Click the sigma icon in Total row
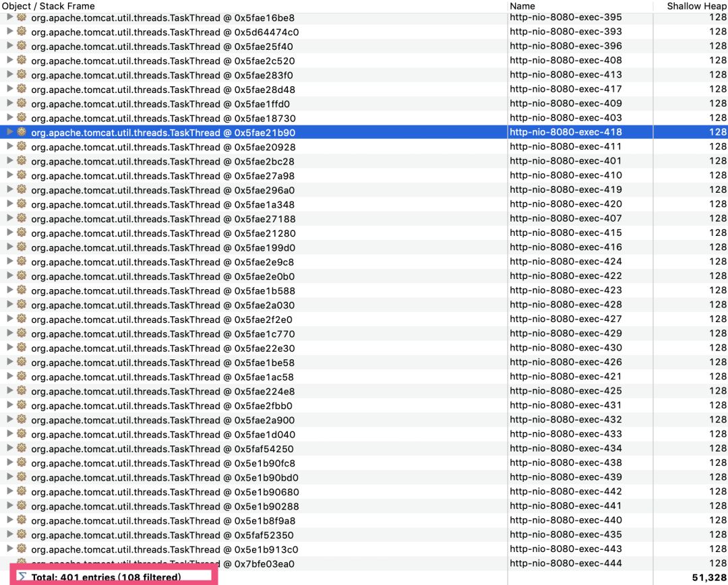Screen dimensions: 728x585 click(22, 577)
